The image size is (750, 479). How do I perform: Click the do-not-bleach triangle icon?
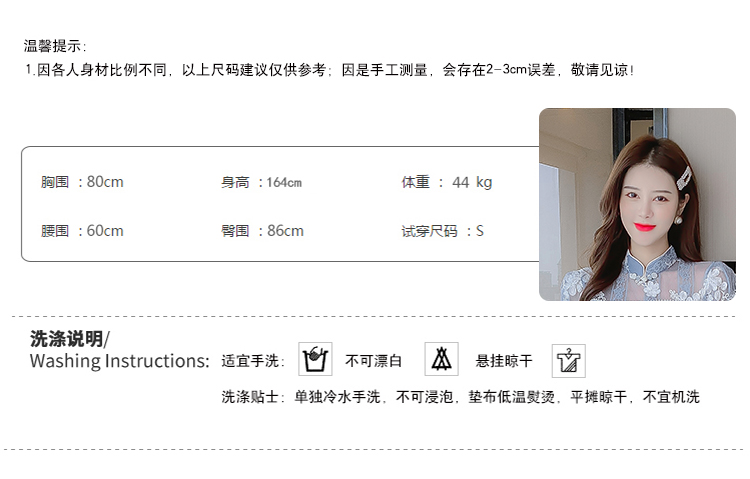(441, 359)
